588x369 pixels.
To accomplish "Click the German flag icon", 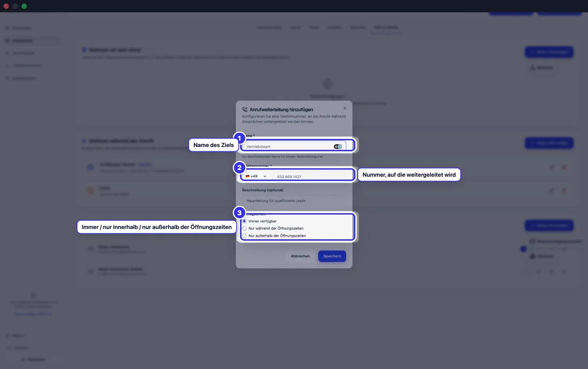I will coord(248,176).
